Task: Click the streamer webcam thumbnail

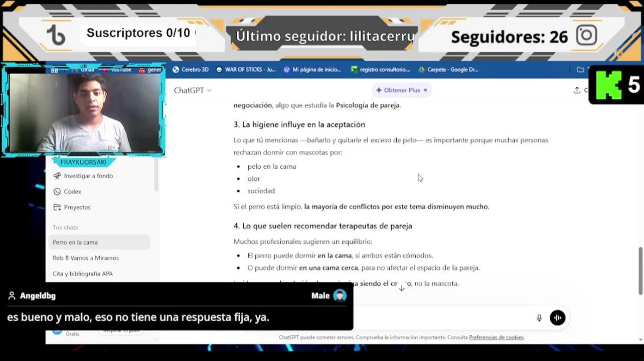Action: point(84,111)
